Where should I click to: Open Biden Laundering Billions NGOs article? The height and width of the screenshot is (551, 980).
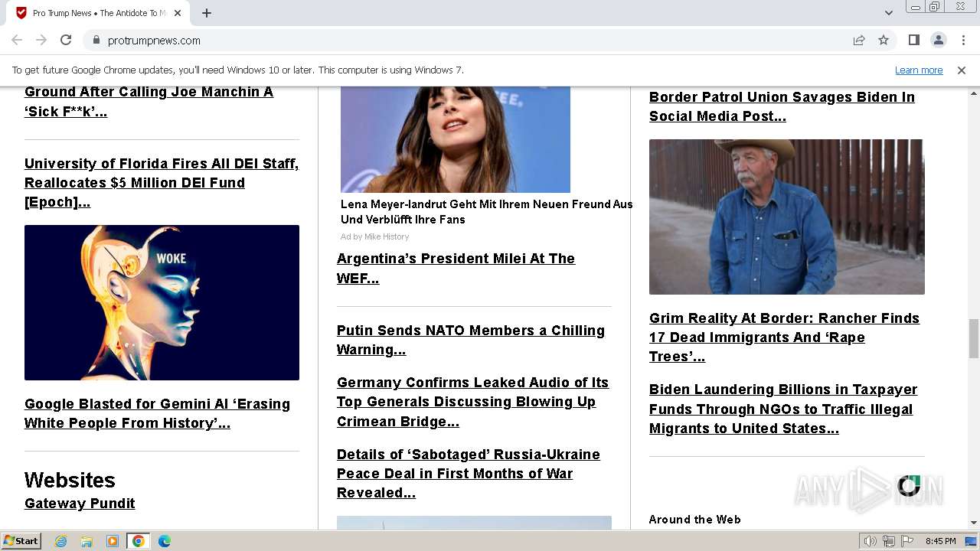coord(783,409)
